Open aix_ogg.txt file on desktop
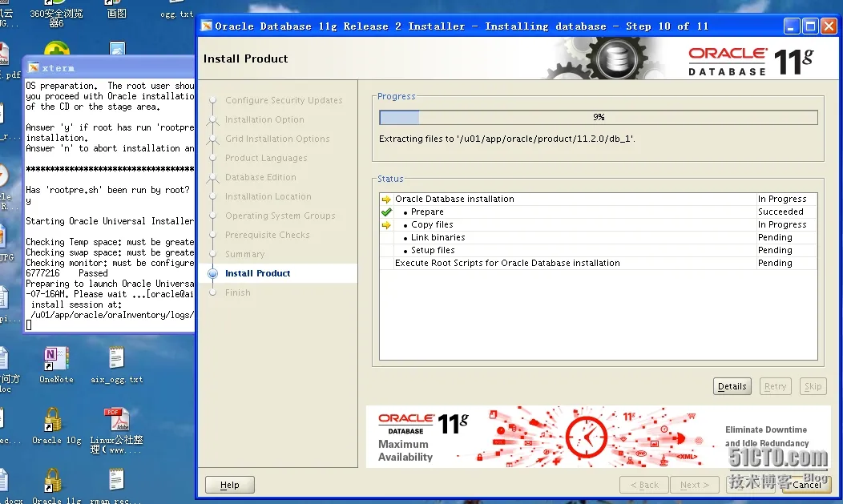This screenshot has width=843, height=504. point(117,365)
